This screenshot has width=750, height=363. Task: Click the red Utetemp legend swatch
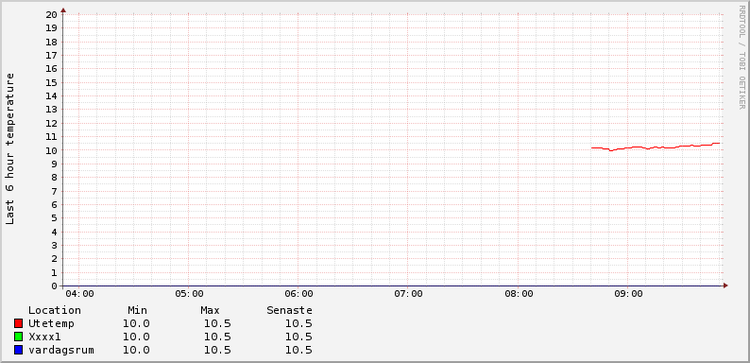tap(19, 324)
